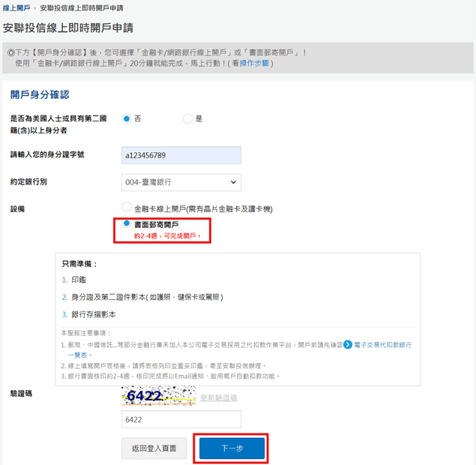The image size is (476, 465).
Task: Choose 書面郵寄開戶 radio option
Action: [x=127, y=224]
